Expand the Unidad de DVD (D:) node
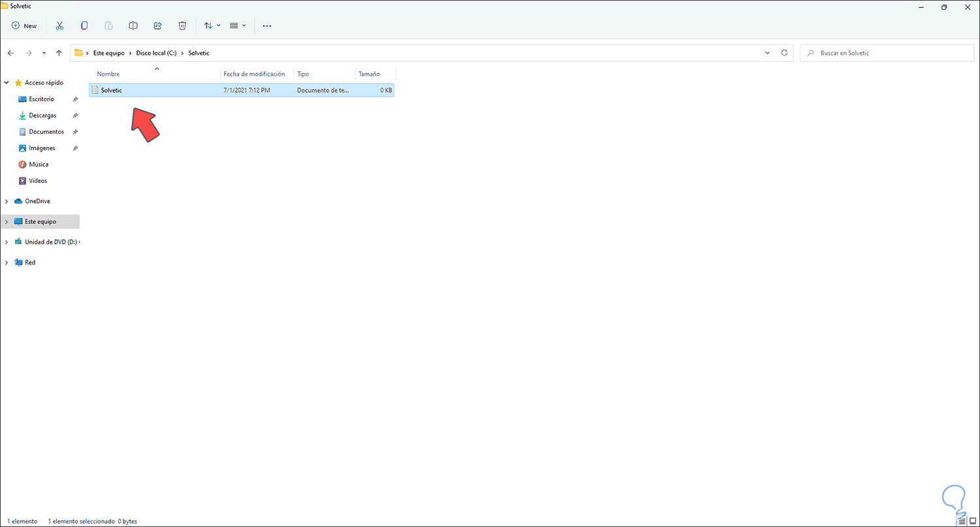The image size is (980, 527). click(x=7, y=242)
